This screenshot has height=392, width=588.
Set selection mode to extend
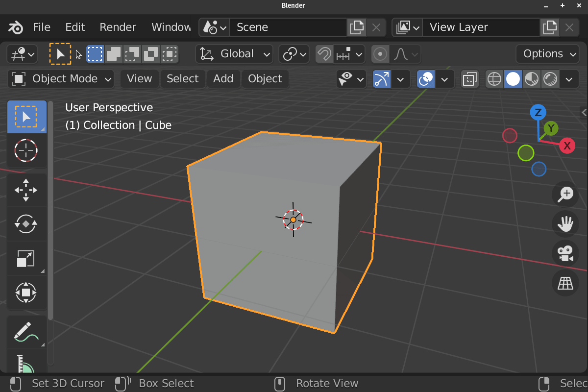(114, 54)
